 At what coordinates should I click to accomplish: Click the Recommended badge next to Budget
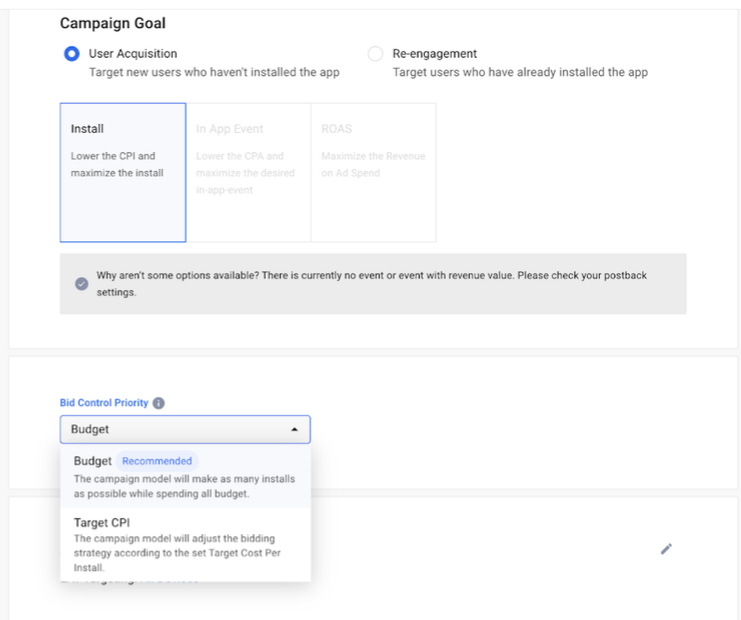[x=157, y=461]
